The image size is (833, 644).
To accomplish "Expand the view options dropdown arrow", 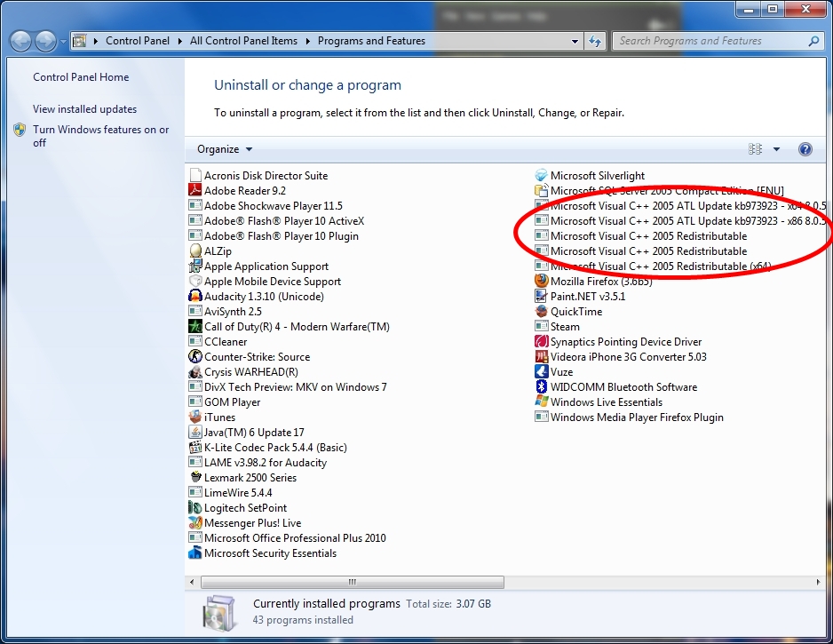I will click(x=776, y=149).
